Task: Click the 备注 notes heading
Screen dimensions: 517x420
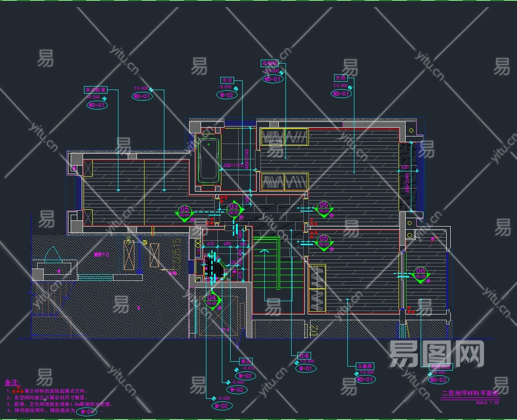Action: point(12,382)
